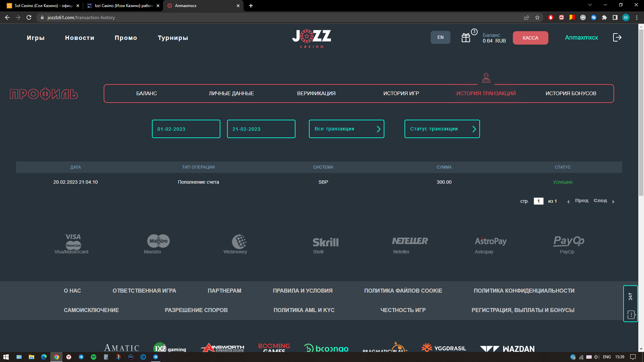Reload page using browser refresh icon
This screenshot has height=362, width=644.
[29, 17]
